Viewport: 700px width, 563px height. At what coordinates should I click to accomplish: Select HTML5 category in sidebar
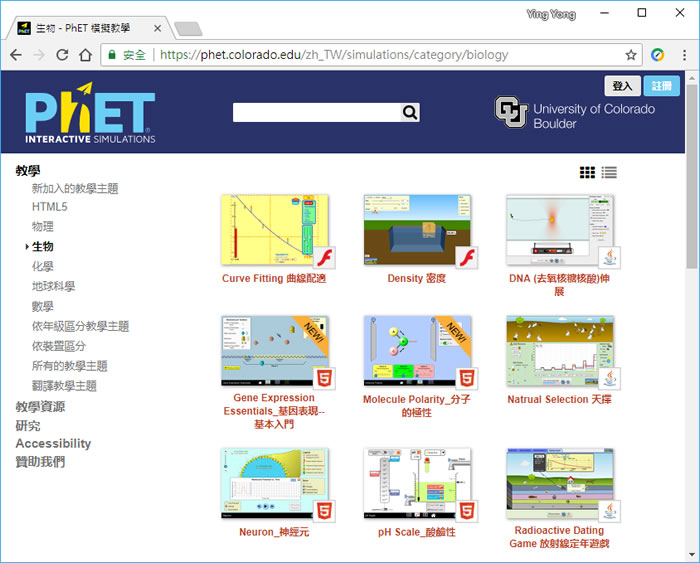tap(50, 207)
